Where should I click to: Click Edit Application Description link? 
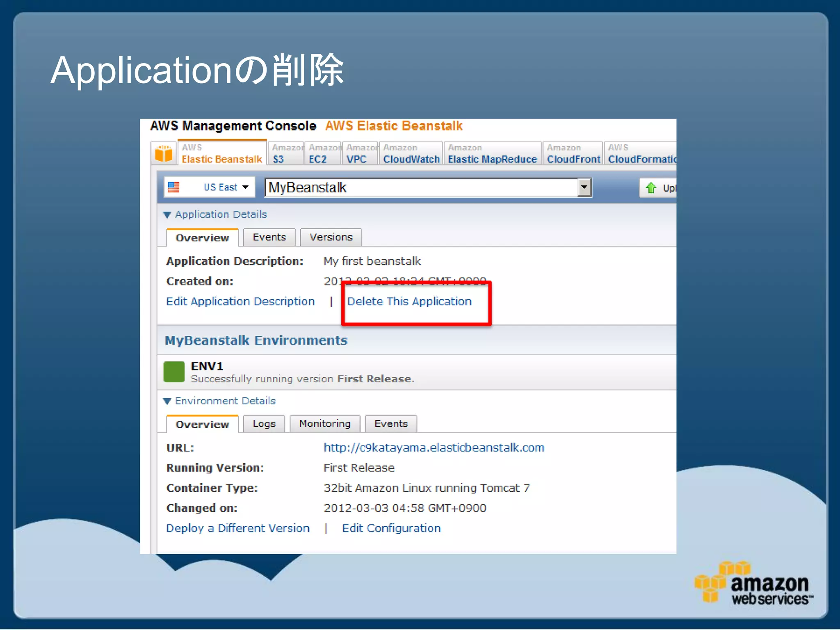(240, 301)
